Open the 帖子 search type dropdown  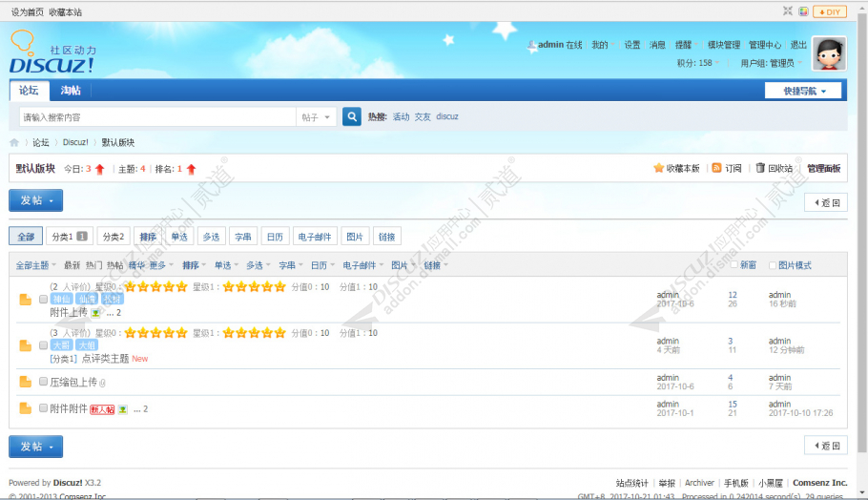point(316,116)
